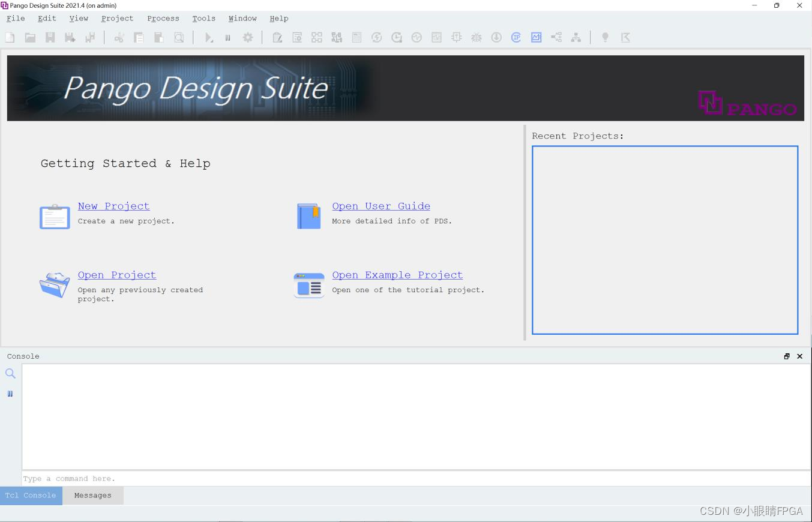Click the Open Project folder icon
The height and width of the screenshot is (522, 812).
pyautogui.click(x=55, y=285)
